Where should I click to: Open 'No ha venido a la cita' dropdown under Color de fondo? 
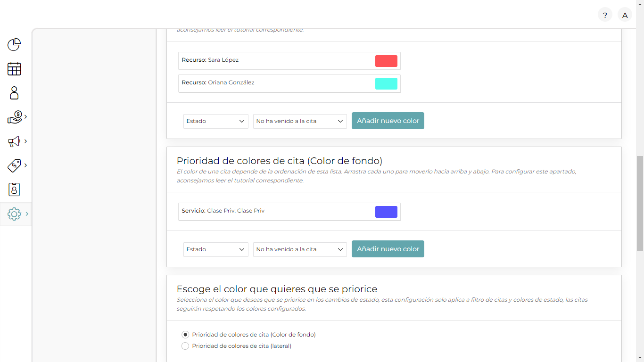click(300, 249)
